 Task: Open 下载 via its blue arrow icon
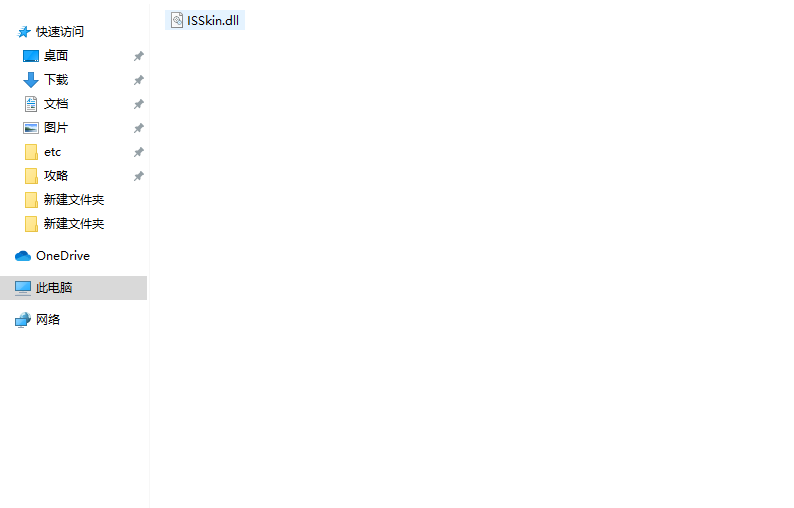coord(31,80)
